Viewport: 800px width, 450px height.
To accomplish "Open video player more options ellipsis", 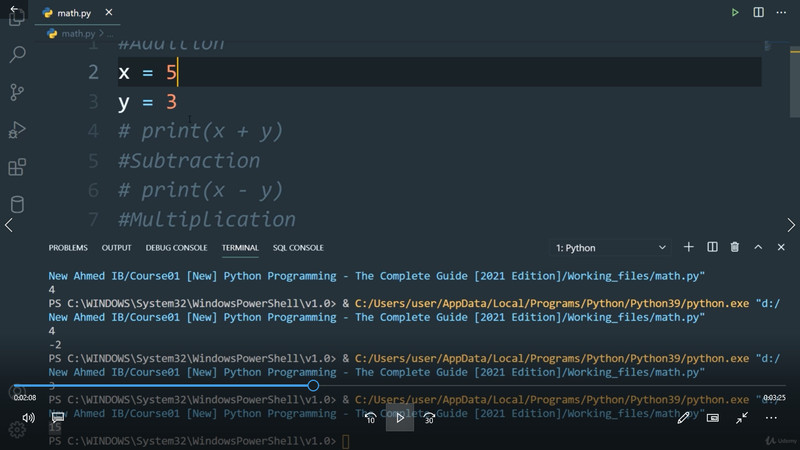I will coord(771,418).
